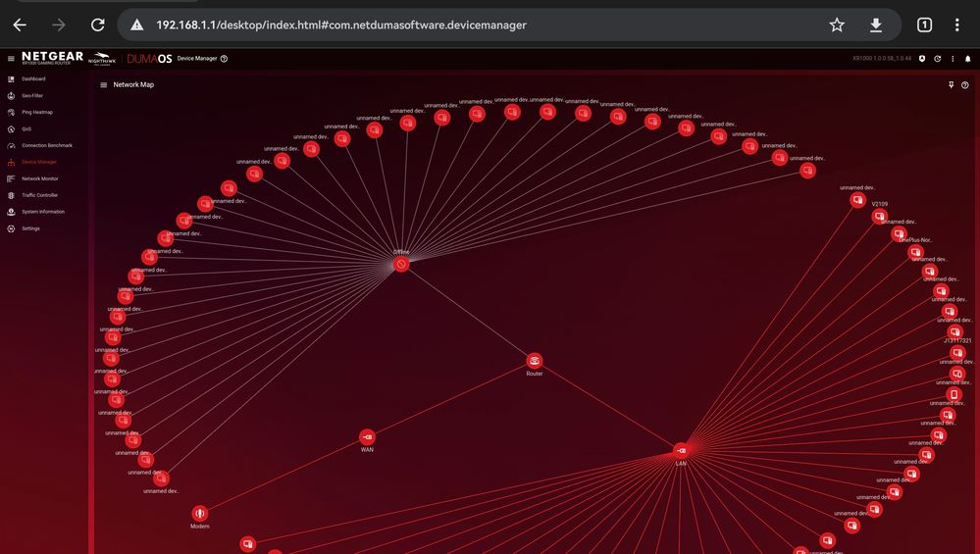
Task: Select the Modem node icon
Action: pyautogui.click(x=199, y=513)
